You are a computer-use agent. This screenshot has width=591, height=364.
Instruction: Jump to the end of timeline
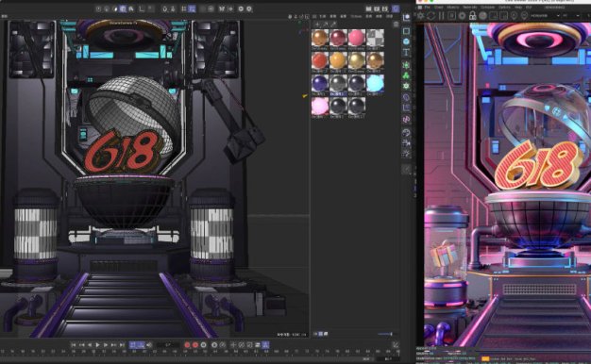122,345
